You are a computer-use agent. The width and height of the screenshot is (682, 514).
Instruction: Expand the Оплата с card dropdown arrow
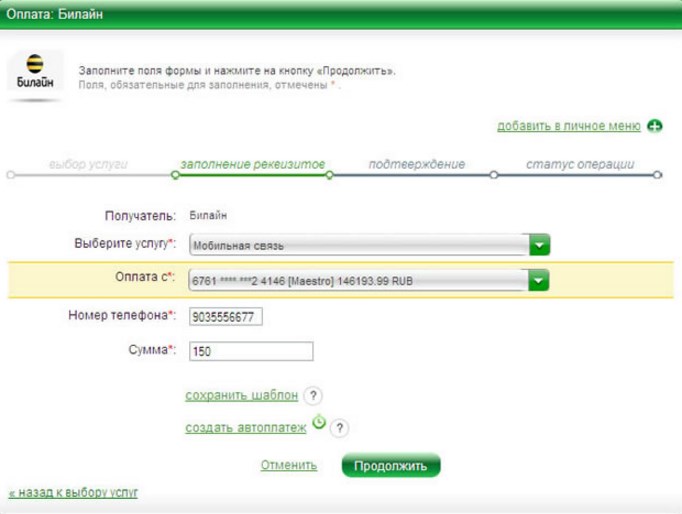(x=539, y=281)
